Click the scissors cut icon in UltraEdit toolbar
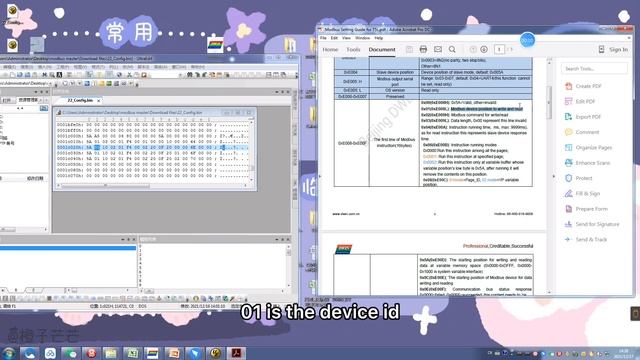640x360 pixels. 129,75
